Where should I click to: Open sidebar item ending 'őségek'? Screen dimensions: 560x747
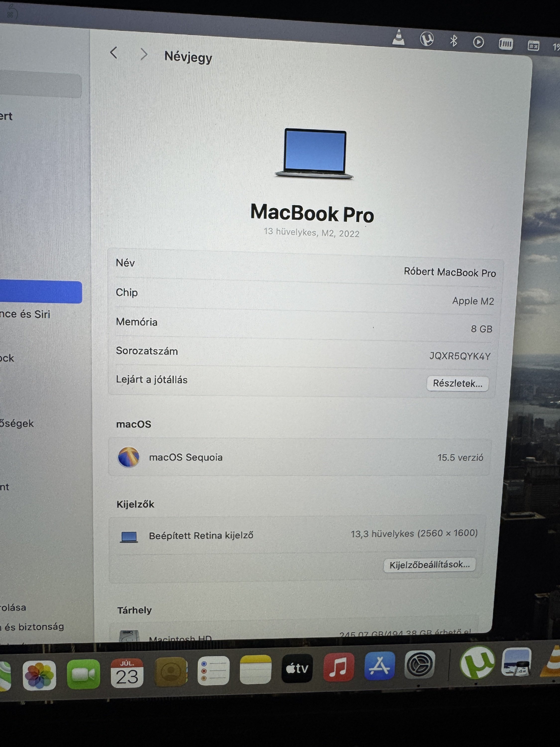click(17, 424)
